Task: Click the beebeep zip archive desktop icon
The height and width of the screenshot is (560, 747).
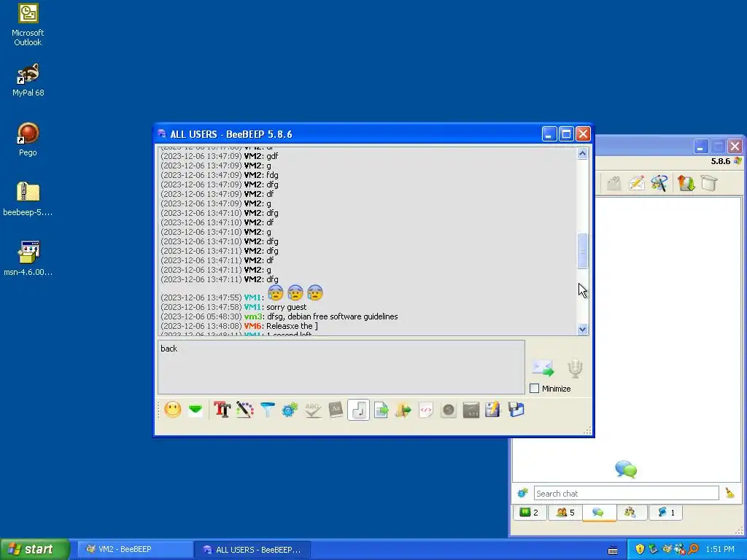Action: tap(28, 199)
